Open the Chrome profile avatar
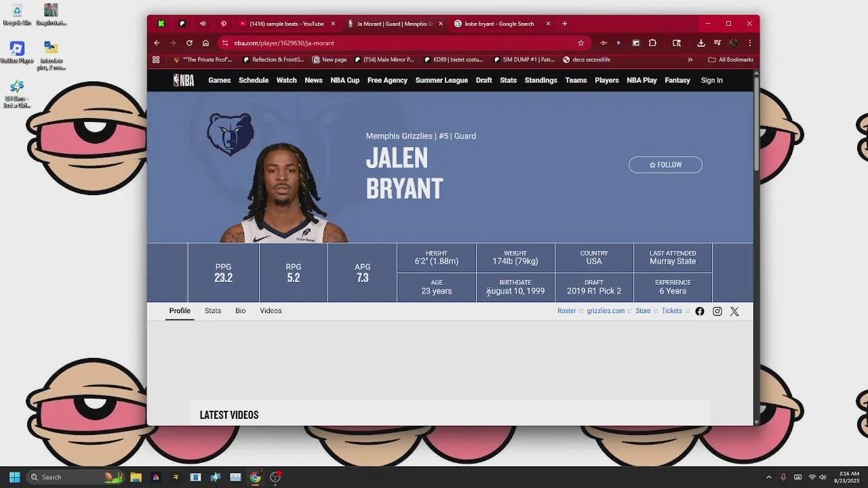Screen dimensions: 868x488 pos(733,43)
